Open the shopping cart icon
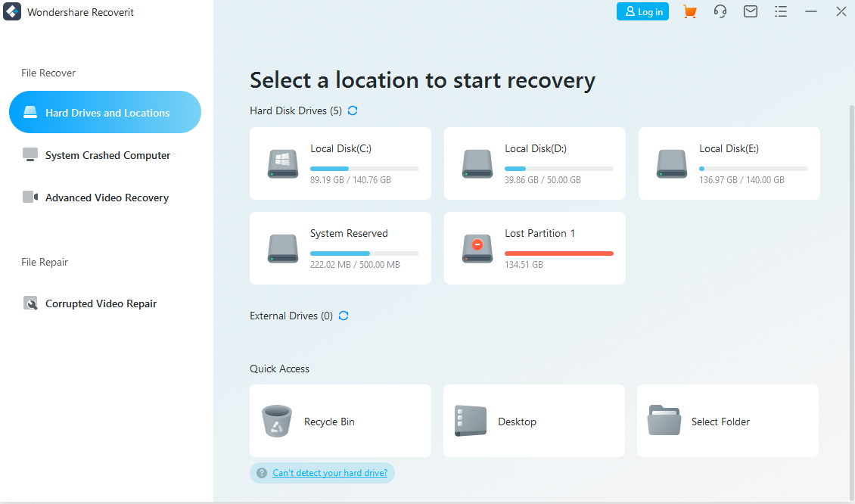Image resolution: width=855 pixels, height=504 pixels. pos(690,11)
